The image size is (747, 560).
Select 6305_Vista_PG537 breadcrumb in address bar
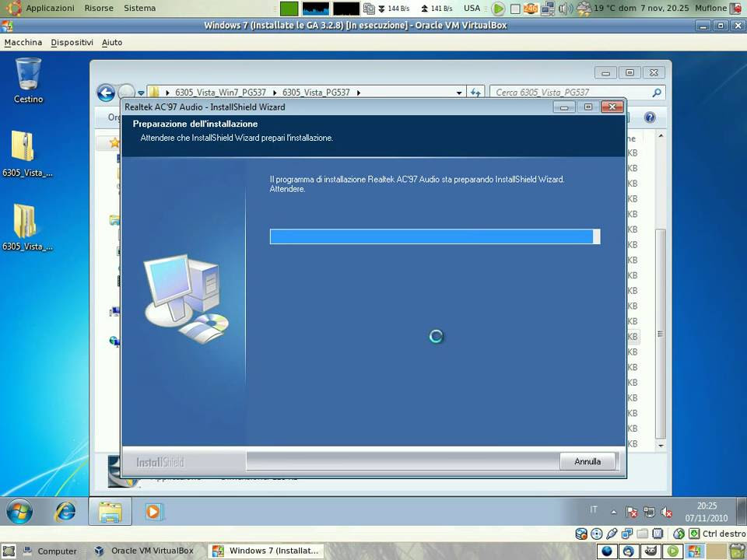(316, 93)
